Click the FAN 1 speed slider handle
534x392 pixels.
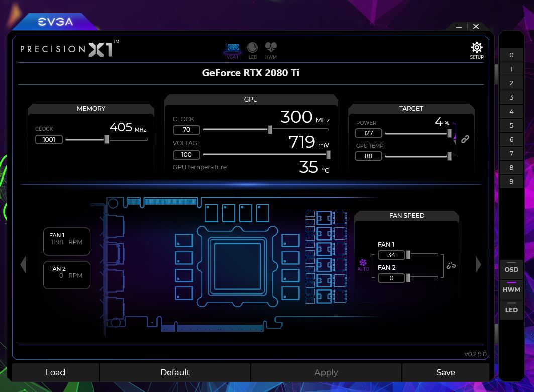(x=408, y=255)
